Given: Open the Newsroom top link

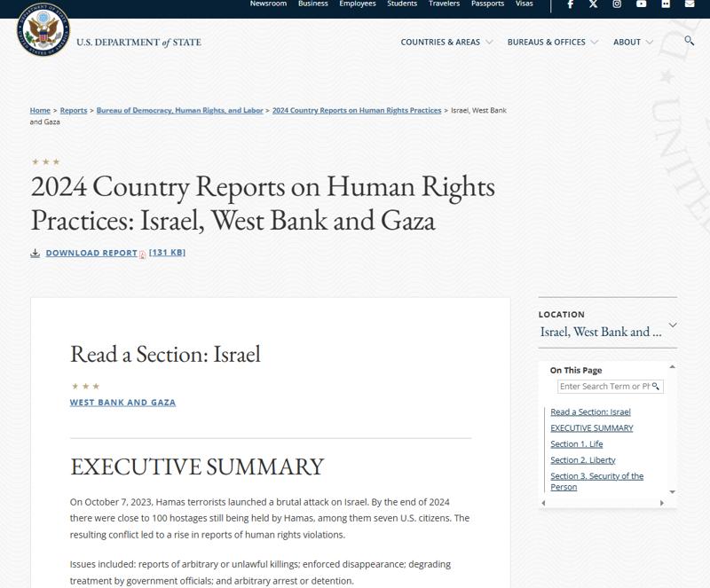Looking at the screenshot, I should [x=268, y=4].
